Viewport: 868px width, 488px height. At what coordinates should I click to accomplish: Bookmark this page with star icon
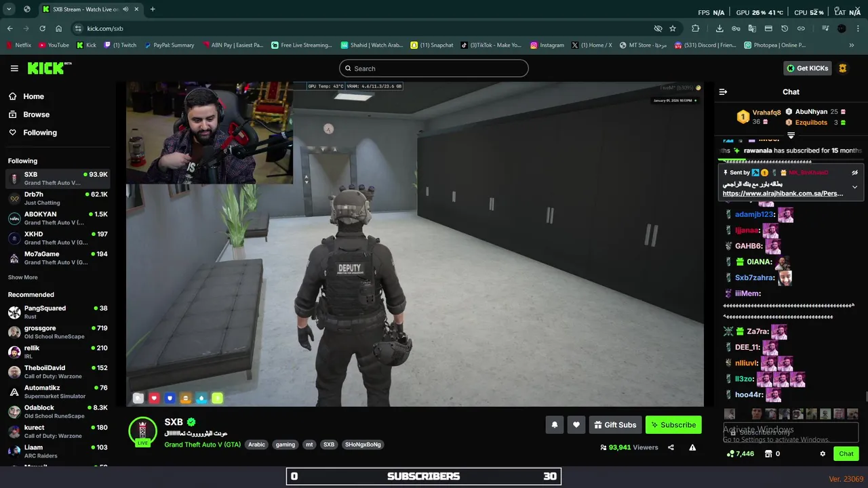click(673, 28)
